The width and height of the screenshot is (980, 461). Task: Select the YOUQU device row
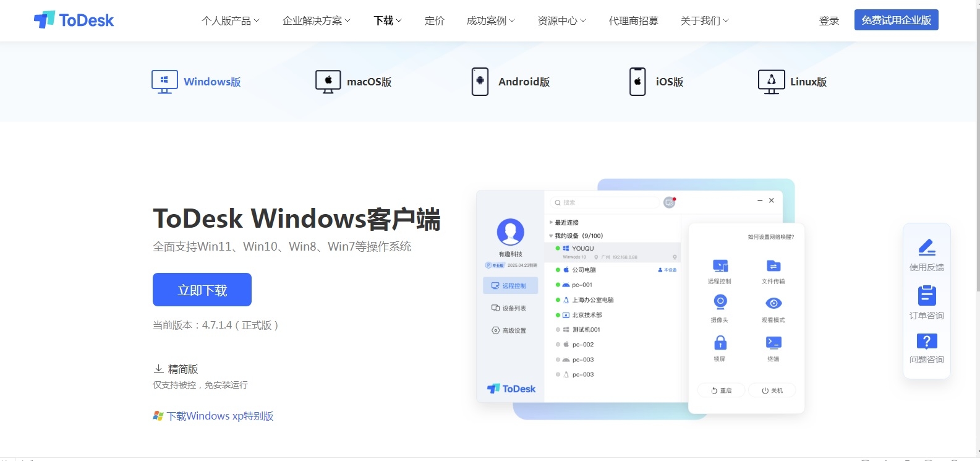pos(612,252)
